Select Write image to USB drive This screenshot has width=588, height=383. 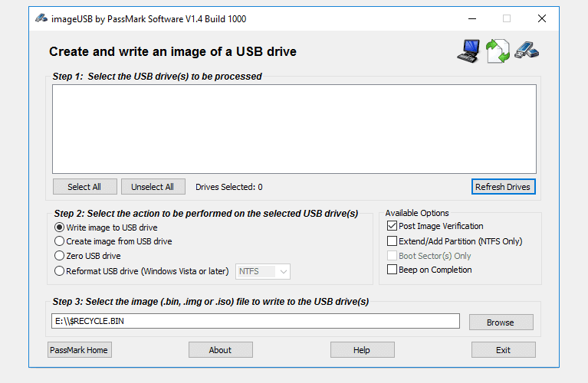coord(59,228)
